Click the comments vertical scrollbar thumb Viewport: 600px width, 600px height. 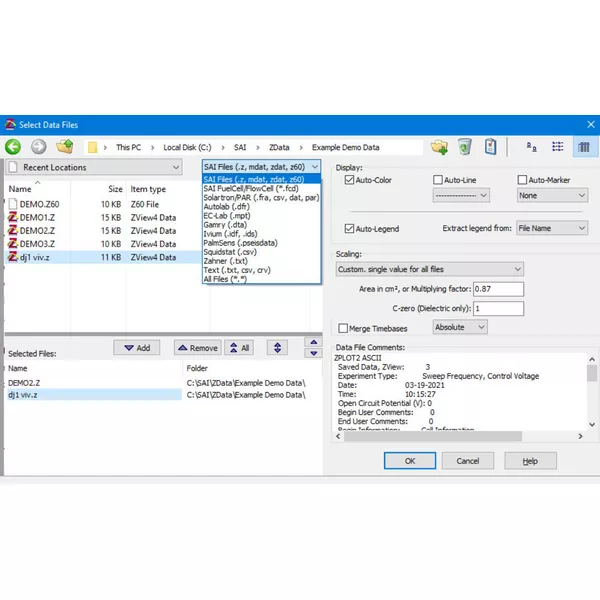tap(592, 373)
